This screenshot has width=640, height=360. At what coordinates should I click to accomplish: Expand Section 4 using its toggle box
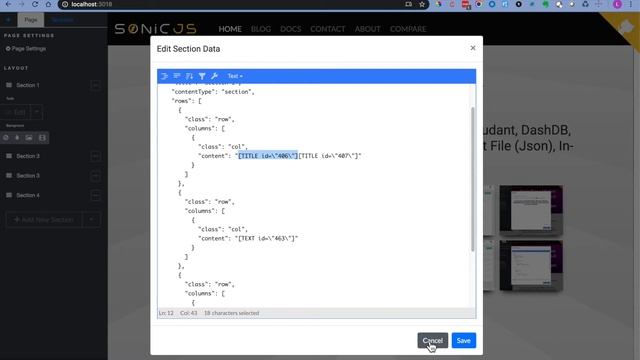[x=96, y=196]
